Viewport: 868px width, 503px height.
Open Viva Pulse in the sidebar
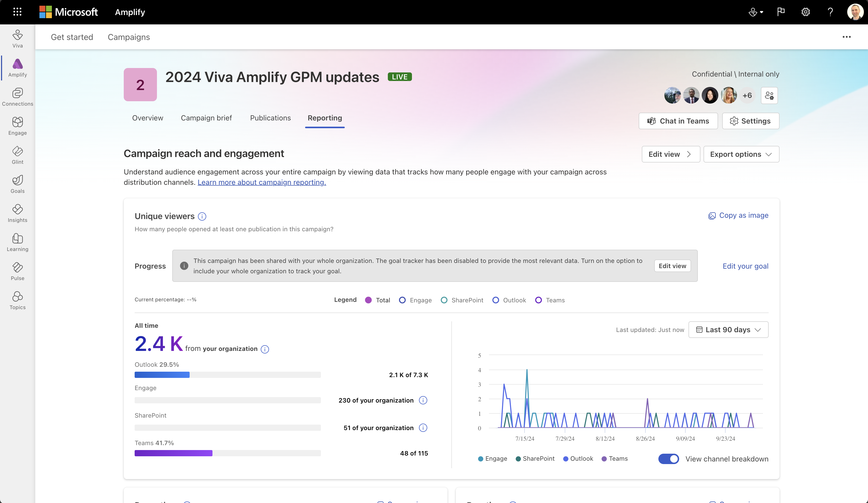[x=17, y=271]
